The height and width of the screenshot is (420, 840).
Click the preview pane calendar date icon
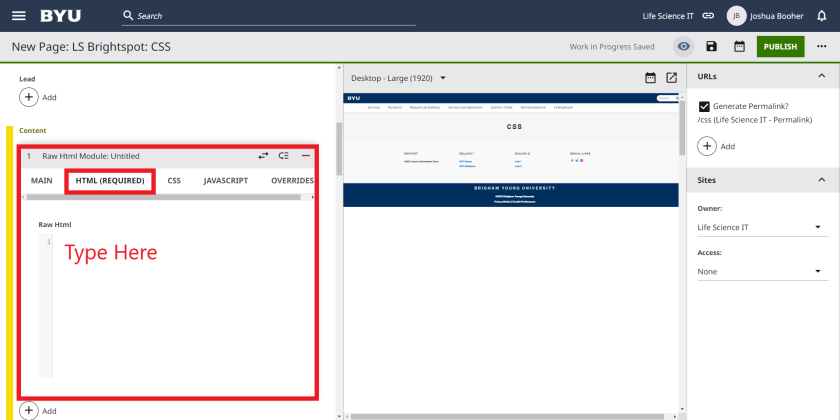click(x=650, y=78)
